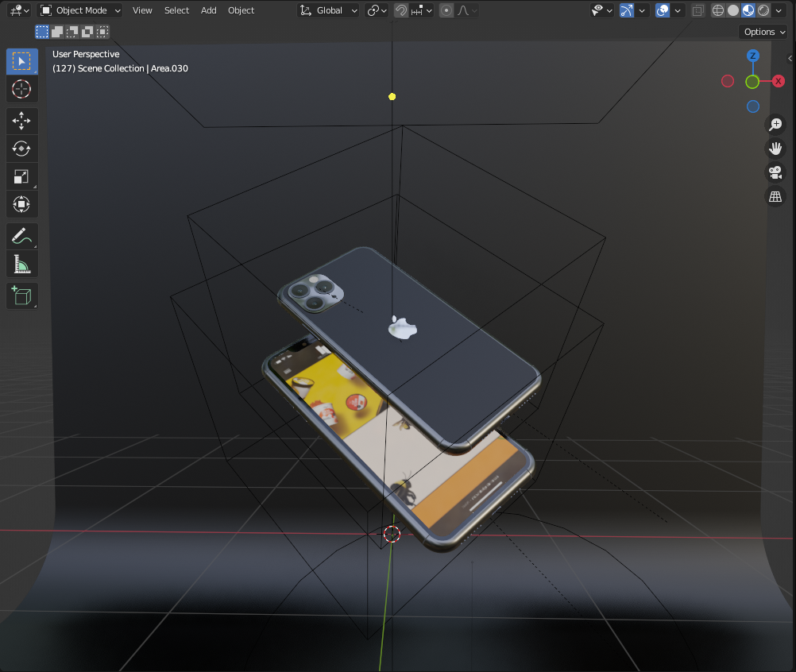Image resolution: width=796 pixels, height=672 pixels.
Task: Toggle X-ray mode button
Action: 698,10
